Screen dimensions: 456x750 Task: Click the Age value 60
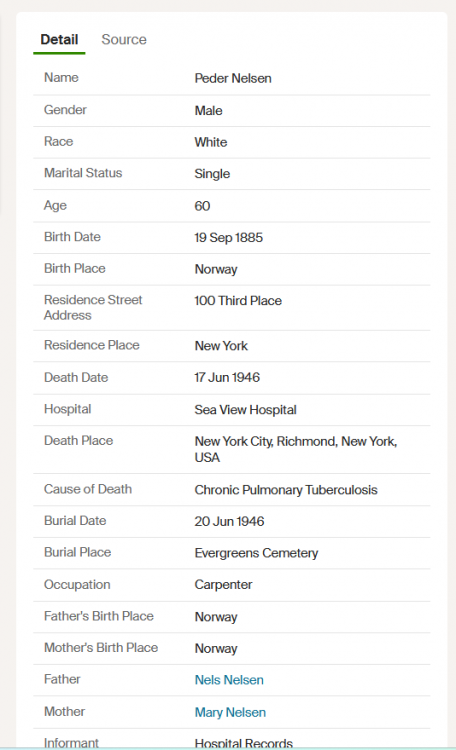pyautogui.click(x=202, y=206)
